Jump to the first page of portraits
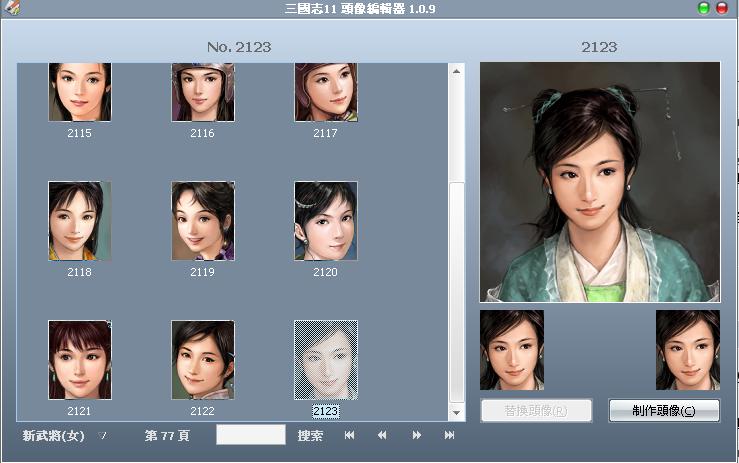The width and height of the screenshot is (739, 463). click(x=349, y=435)
